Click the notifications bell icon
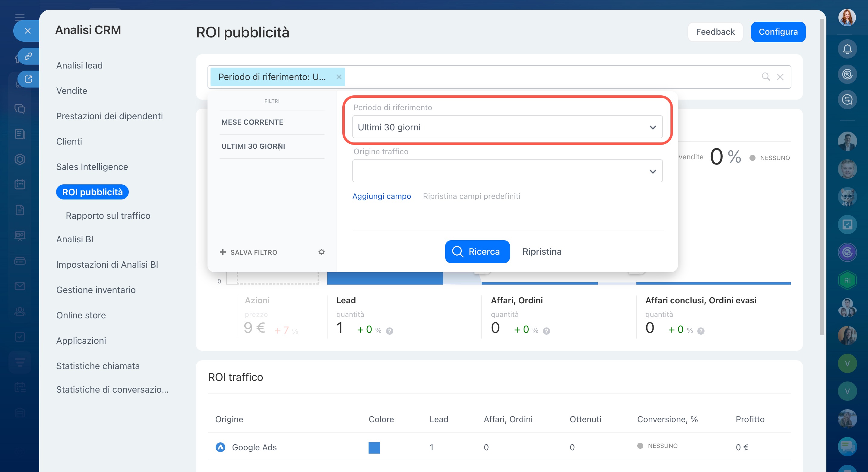 tap(847, 49)
